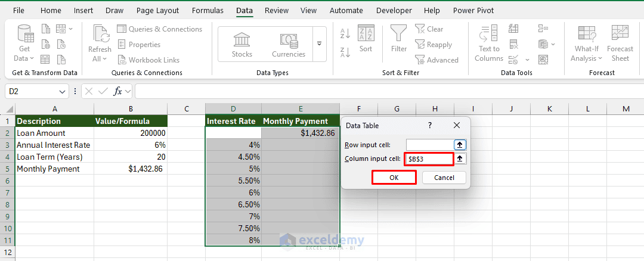
Task: Click From Text/CSV import icon
Action: 45,29
